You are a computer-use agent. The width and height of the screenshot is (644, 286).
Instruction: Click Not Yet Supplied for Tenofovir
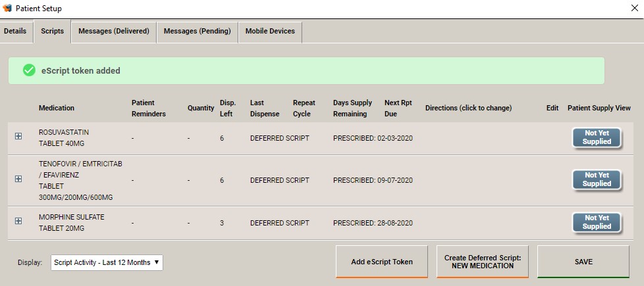tap(597, 179)
